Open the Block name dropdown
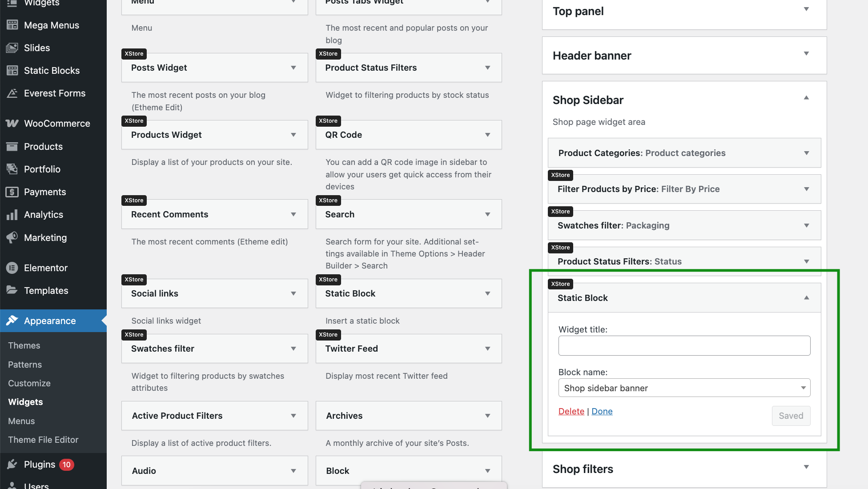 click(x=684, y=388)
